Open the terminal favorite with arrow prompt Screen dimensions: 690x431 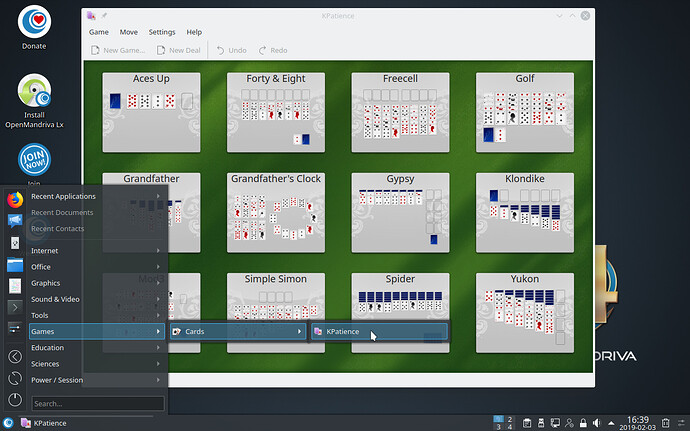tap(15, 307)
